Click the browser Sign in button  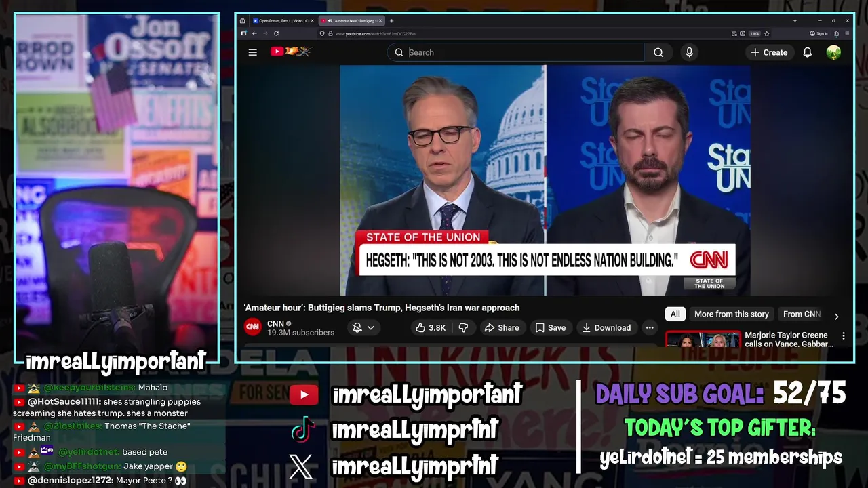(x=818, y=33)
